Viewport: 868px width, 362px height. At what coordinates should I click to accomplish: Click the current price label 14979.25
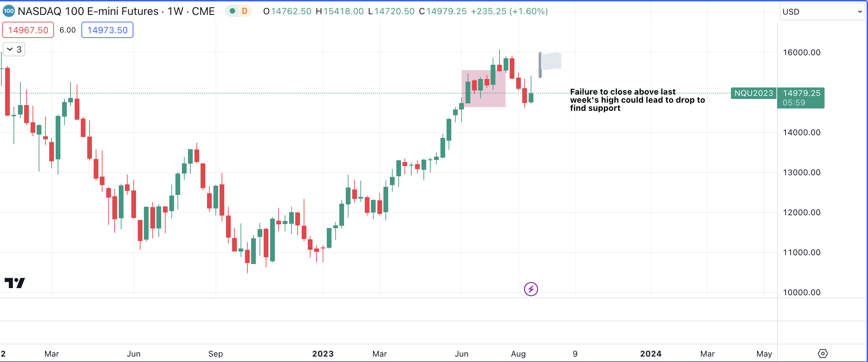801,98
